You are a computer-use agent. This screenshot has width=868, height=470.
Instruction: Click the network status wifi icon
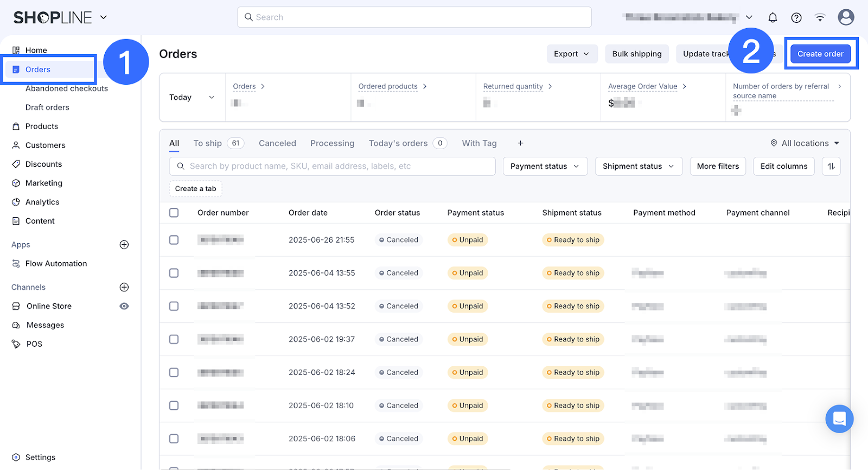point(820,17)
